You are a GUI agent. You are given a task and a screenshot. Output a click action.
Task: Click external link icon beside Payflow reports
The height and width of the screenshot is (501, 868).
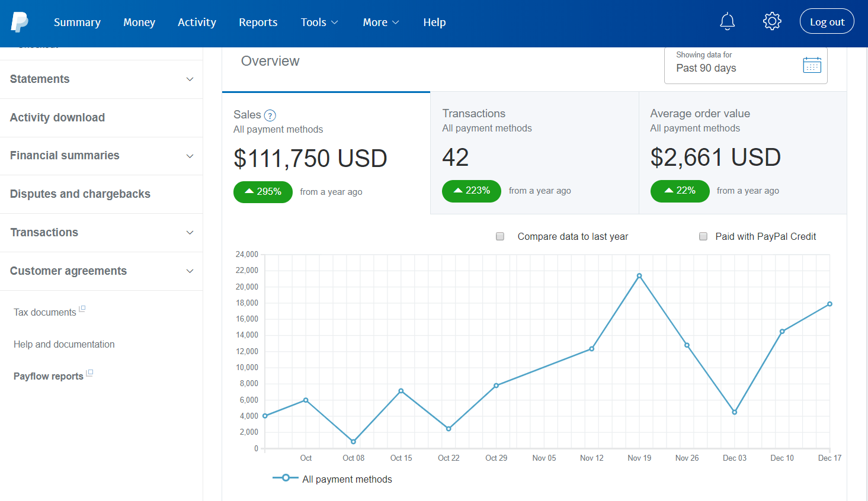[89, 373]
